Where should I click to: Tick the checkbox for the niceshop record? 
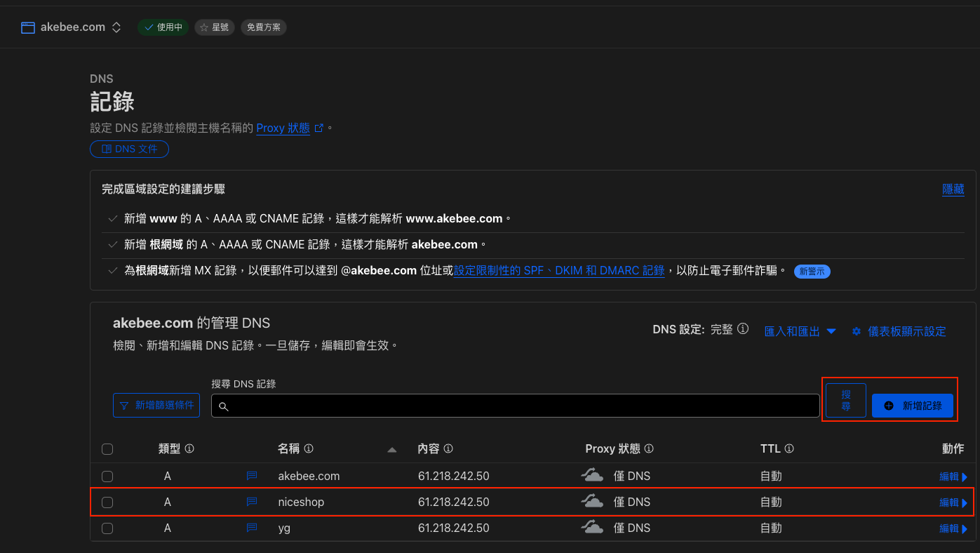107,502
